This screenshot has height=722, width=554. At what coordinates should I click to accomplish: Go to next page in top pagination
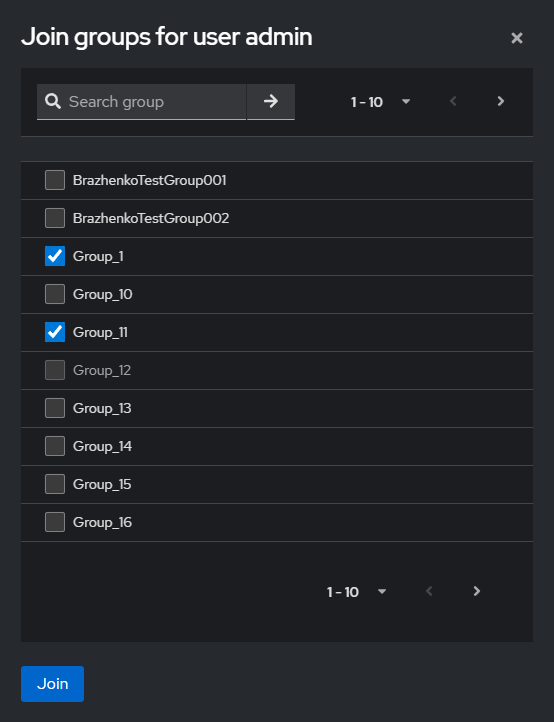[501, 101]
